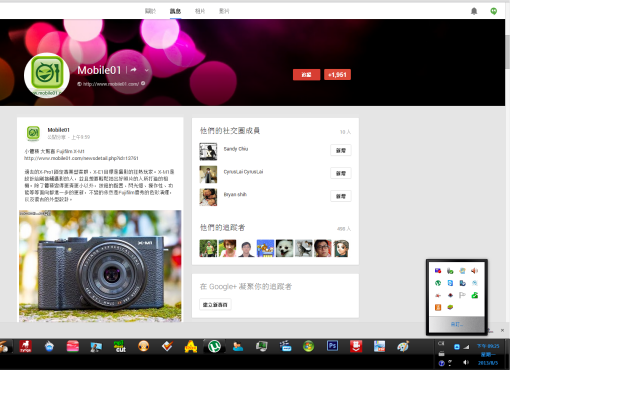Click the first follower avatar in green shirt

point(208,248)
